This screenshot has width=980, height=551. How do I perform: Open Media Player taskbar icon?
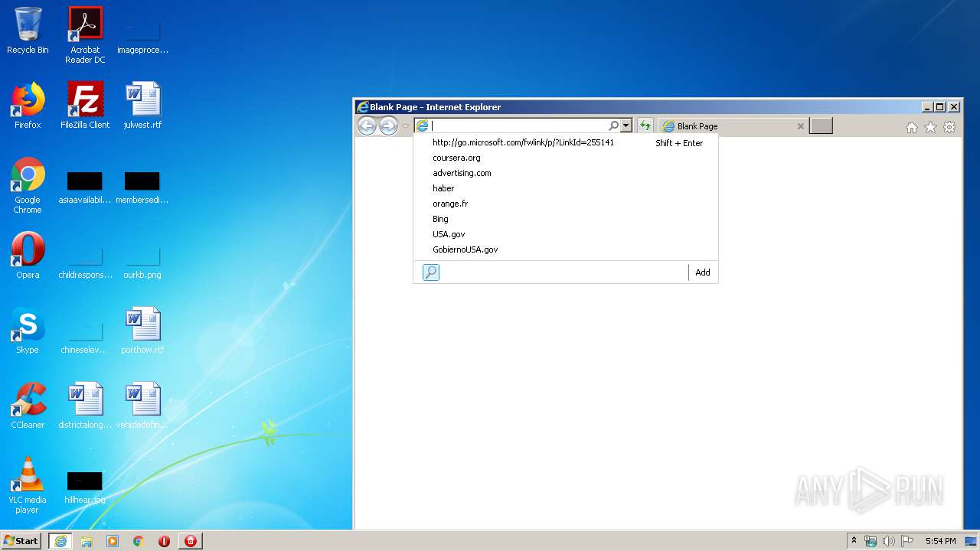tap(113, 541)
